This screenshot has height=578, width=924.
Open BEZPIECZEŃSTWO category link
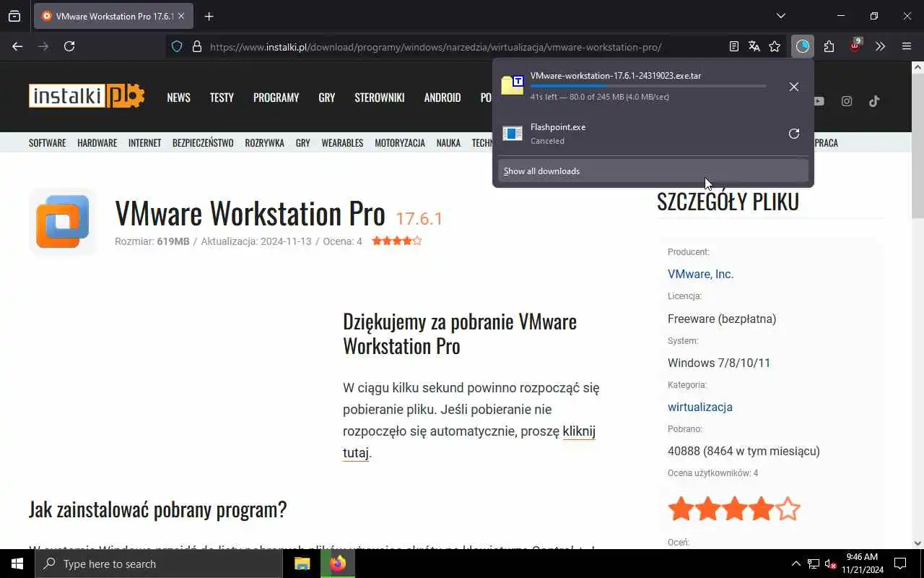click(203, 143)
